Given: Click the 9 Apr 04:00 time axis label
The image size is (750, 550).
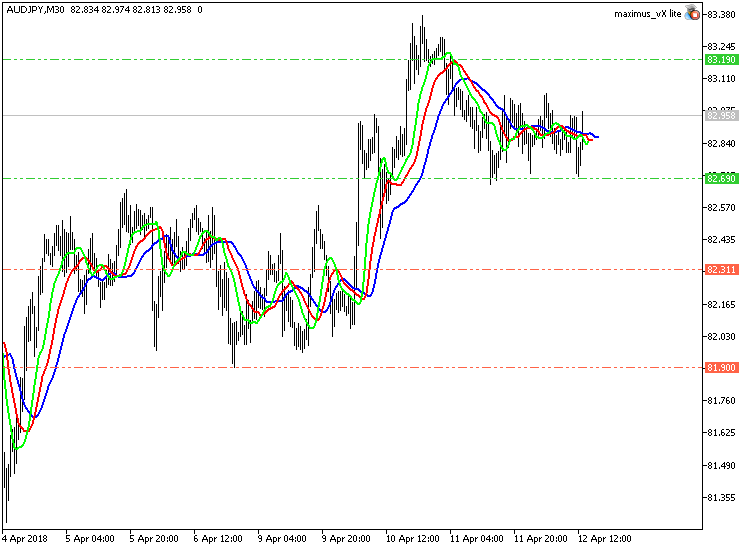Looking at the screenshot, I should [x=282, y=539].
